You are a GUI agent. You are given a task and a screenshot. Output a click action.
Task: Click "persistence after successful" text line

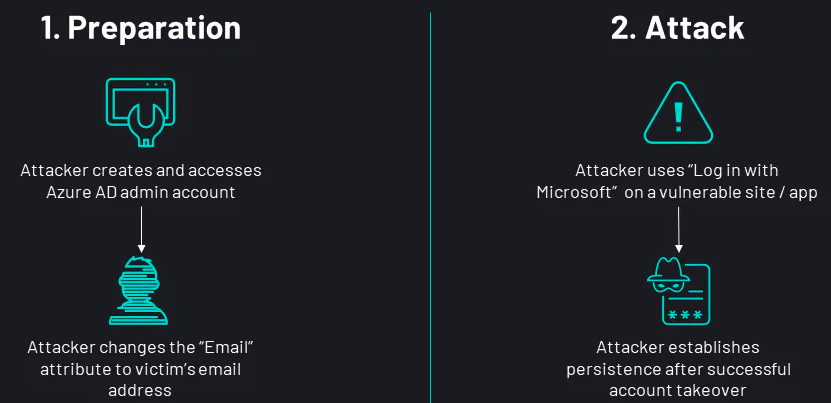point(678,369)
